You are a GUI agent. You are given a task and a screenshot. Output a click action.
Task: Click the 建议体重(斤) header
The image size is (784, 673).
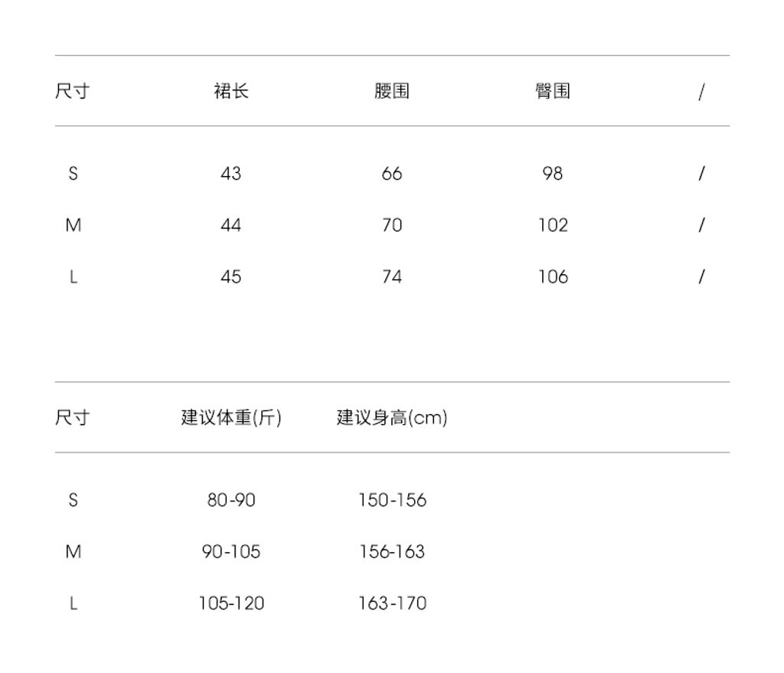pos(230,418)
